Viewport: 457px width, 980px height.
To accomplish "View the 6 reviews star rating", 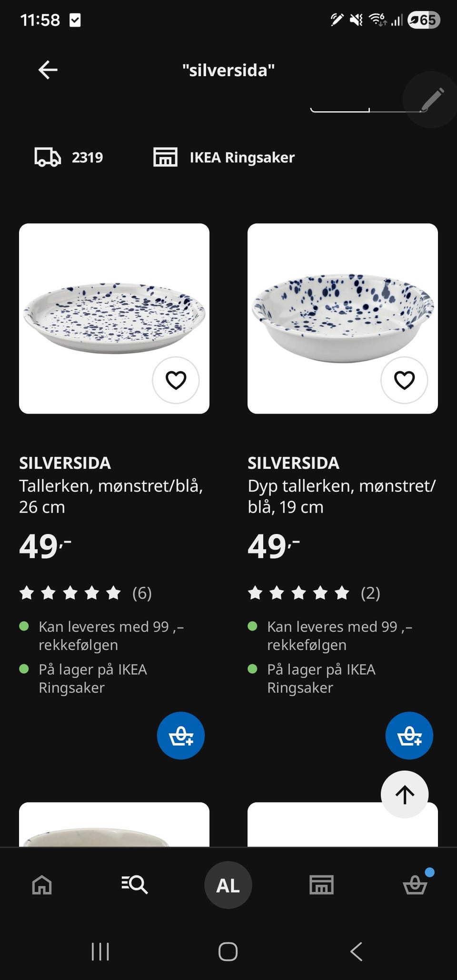I will (86, 593).
